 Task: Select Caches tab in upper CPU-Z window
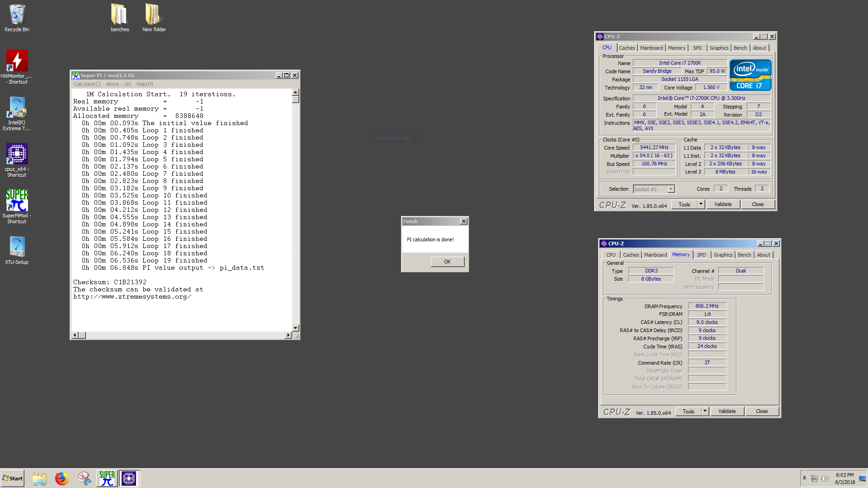[627, 48]
